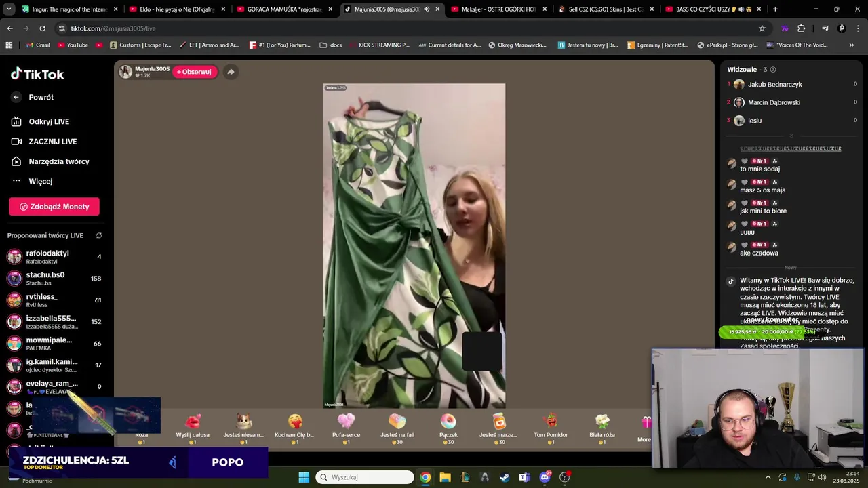Open a new browser tab
The image size is (868, 488).
tap(775, 9)
